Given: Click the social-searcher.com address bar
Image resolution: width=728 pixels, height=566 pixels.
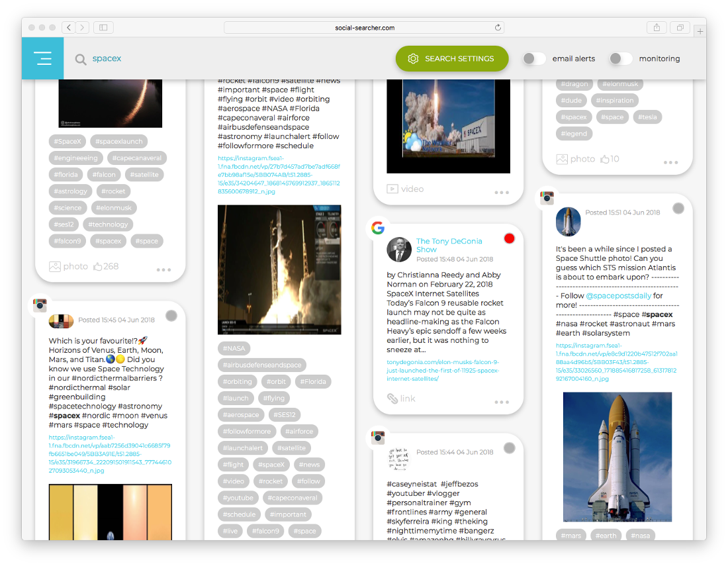Looking at the screenshot, I should click(364, 27).
